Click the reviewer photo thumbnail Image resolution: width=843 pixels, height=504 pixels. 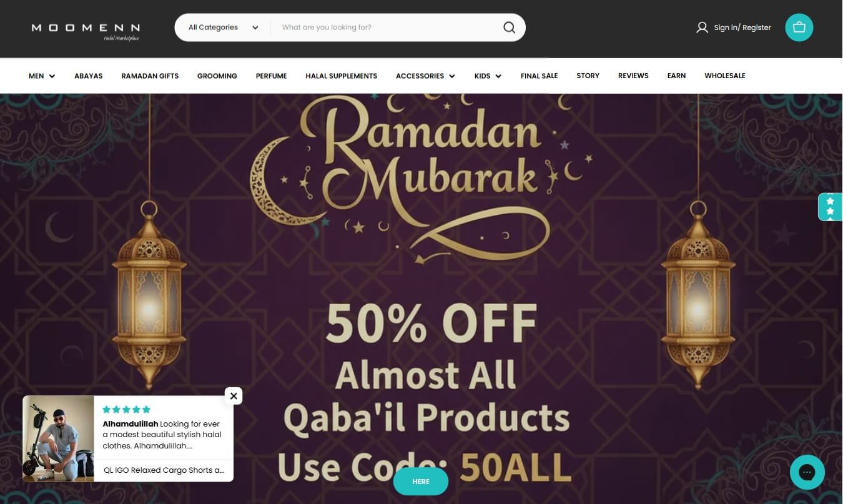59,438
